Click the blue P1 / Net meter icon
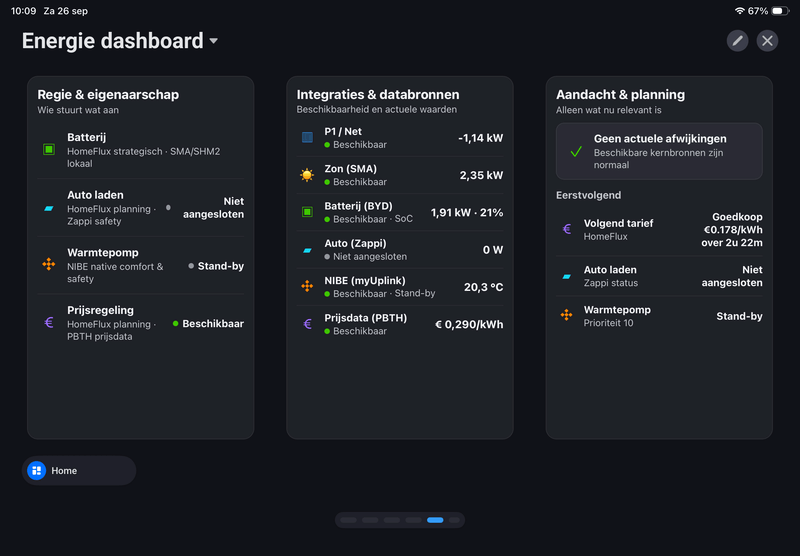Image resolution: width=800 pixels, height=556 pixels. (307, 137)
